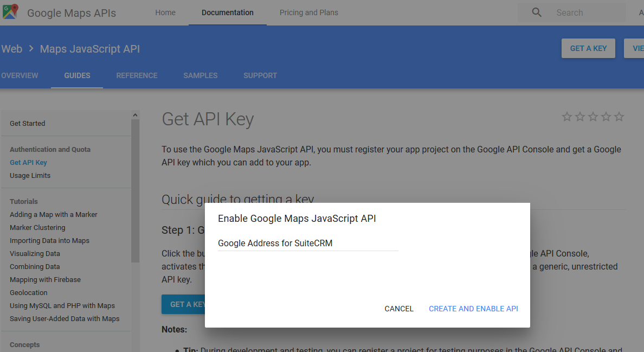Click the sidebar scroll up arrow
The image size is (644, 352).
coord(135,115)
